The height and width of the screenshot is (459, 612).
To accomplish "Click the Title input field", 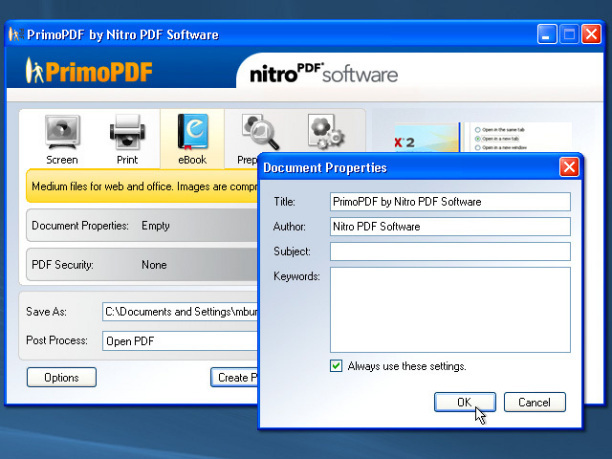I will 450,202.
